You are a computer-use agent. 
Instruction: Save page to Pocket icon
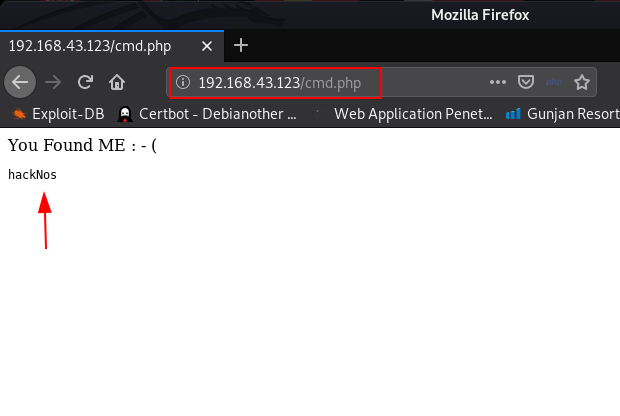coord(526,82)
